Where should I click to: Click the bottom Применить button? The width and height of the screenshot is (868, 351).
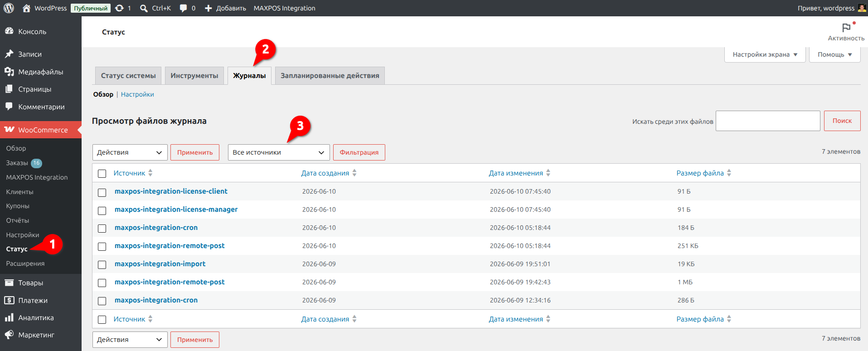(x=195, y=340)
